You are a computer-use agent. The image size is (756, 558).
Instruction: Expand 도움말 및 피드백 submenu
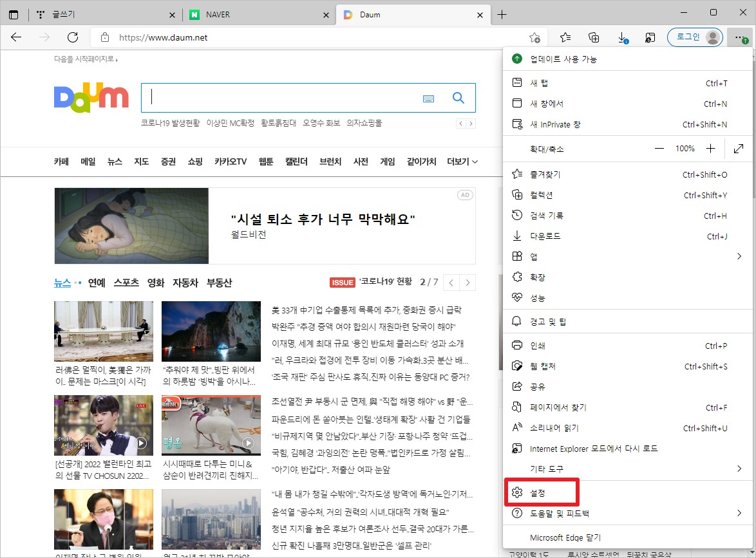point(627,513)
